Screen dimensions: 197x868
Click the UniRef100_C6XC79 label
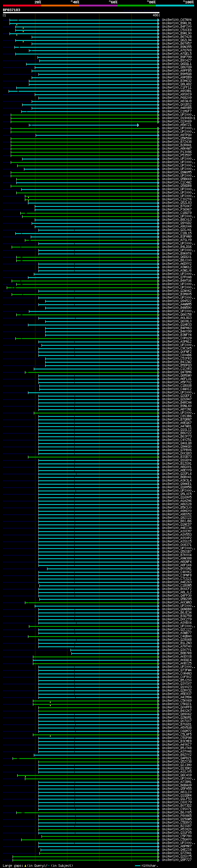[x=176, y=803]
